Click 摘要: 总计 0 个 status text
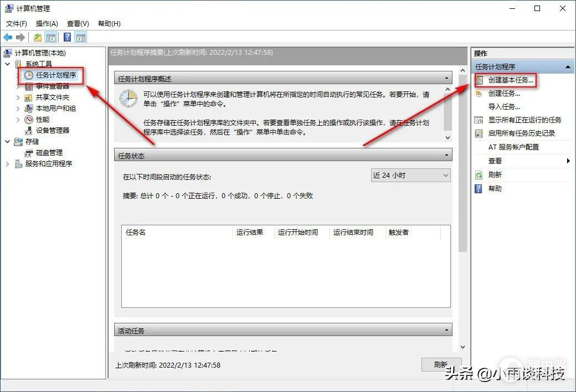The width and height of the screenshot is (576, 392). 218,196
